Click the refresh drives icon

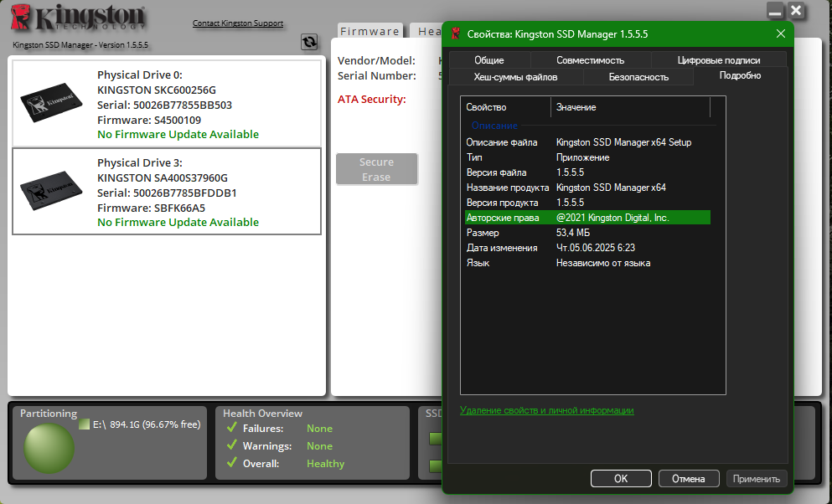point(309,42)
